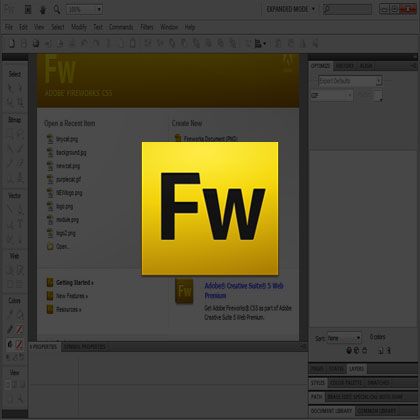Click the Align dropdown icon in the main toolbar
The width and height of the screenshot is (420, 420).
(260, 43)
